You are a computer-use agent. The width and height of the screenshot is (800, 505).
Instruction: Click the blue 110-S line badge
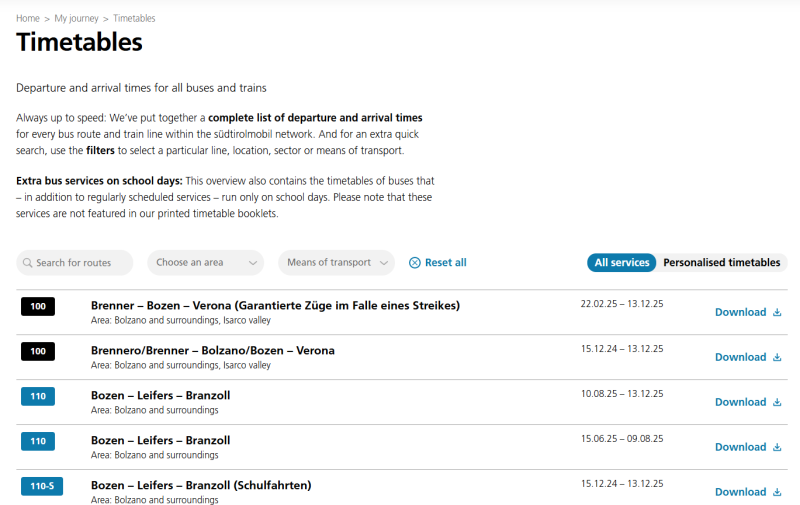tap(42, 487)
